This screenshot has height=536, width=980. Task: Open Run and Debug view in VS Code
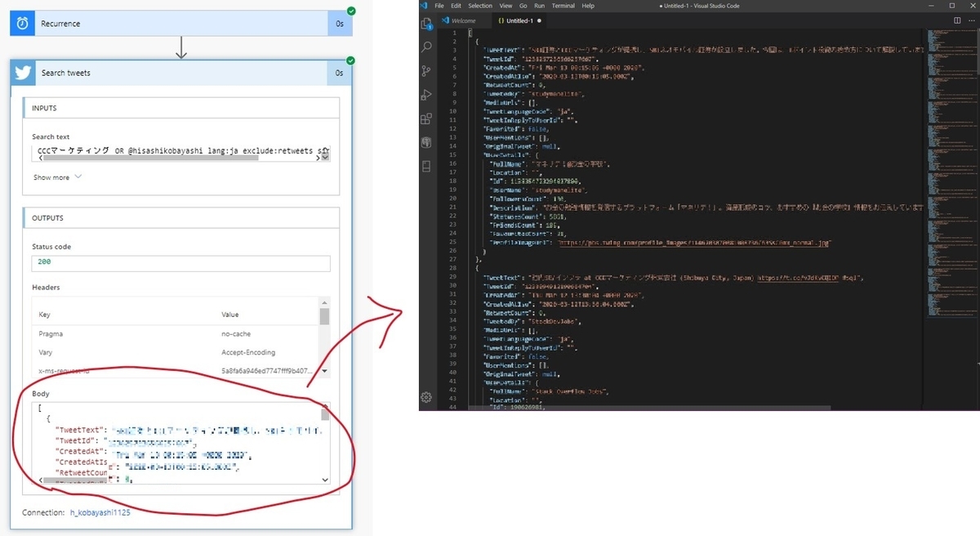[425, 96]
